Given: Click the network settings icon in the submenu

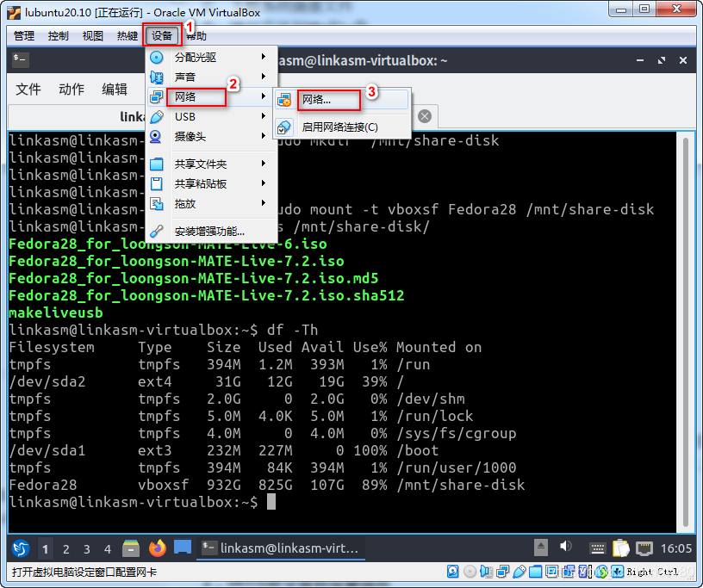Looking at the screenshot, I should tap(284, 100).
